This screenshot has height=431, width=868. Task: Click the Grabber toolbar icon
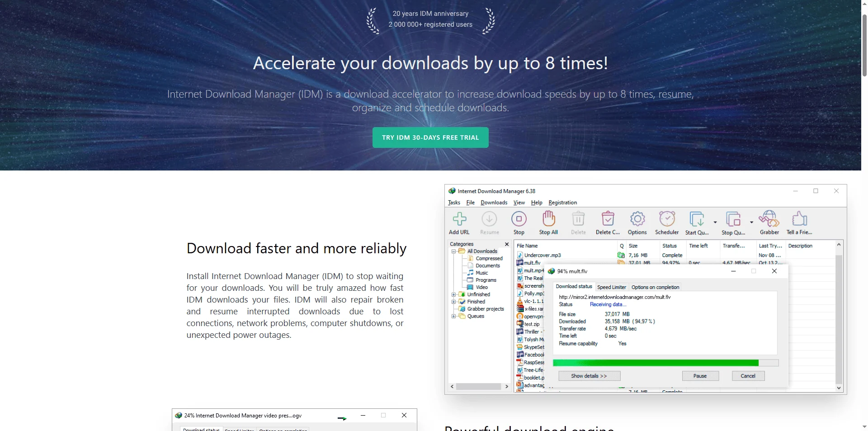coord(769,219)
